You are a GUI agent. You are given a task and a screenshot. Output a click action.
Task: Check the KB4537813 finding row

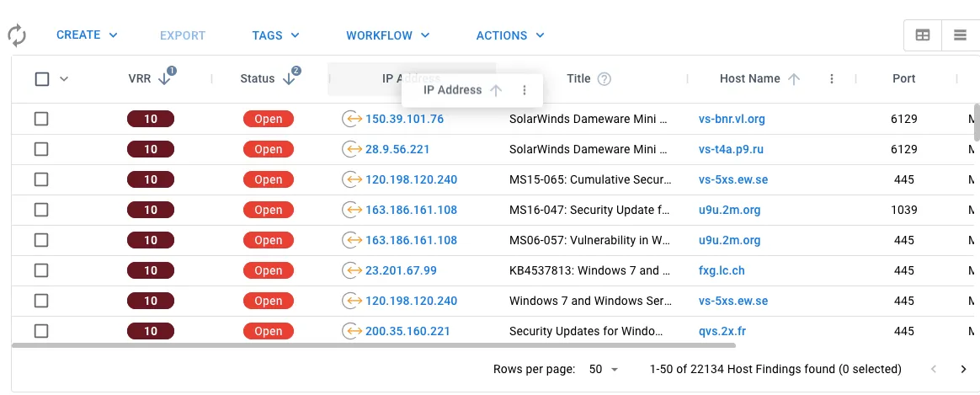(41, 270)
